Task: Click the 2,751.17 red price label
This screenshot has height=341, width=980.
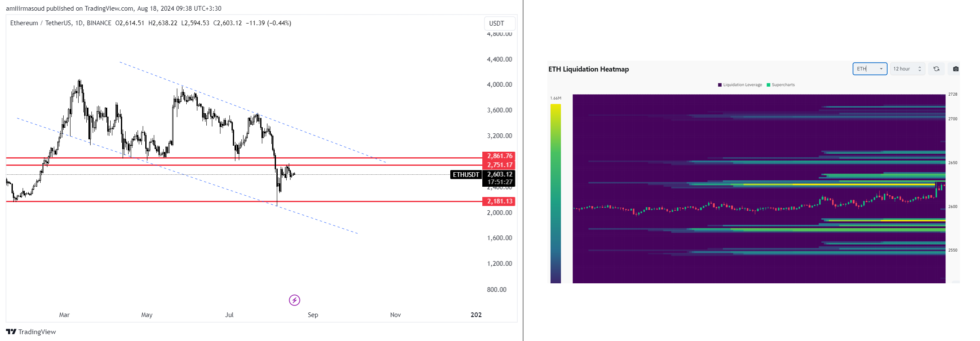Action: (x=499, y=165)
